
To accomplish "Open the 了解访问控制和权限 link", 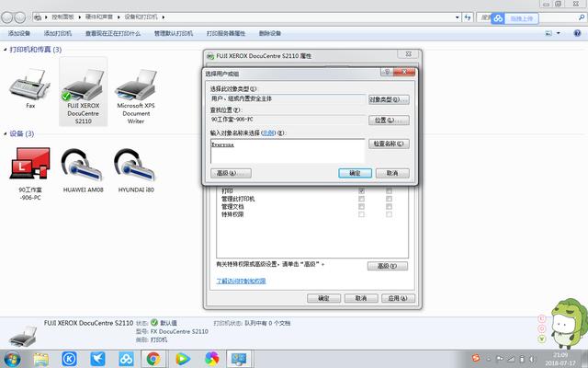I will pyautogui.click(x=241, y=281).
